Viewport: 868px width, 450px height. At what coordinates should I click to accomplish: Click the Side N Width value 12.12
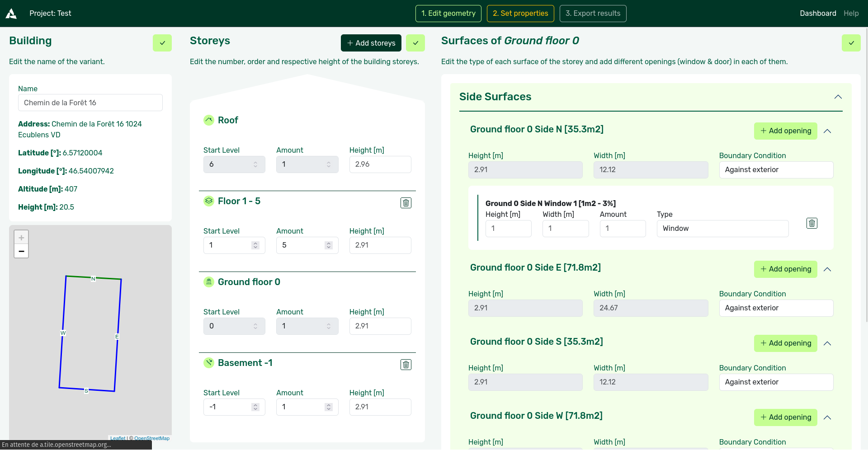click(x=651, y=170)
